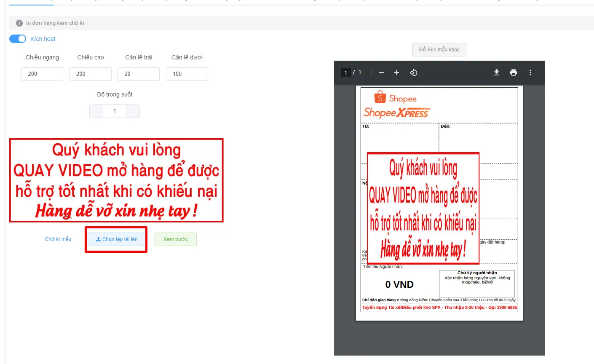This screenshot has width=594, height=364.
Task: Click the info icon beside In đơn hàng
Action: 19,23
